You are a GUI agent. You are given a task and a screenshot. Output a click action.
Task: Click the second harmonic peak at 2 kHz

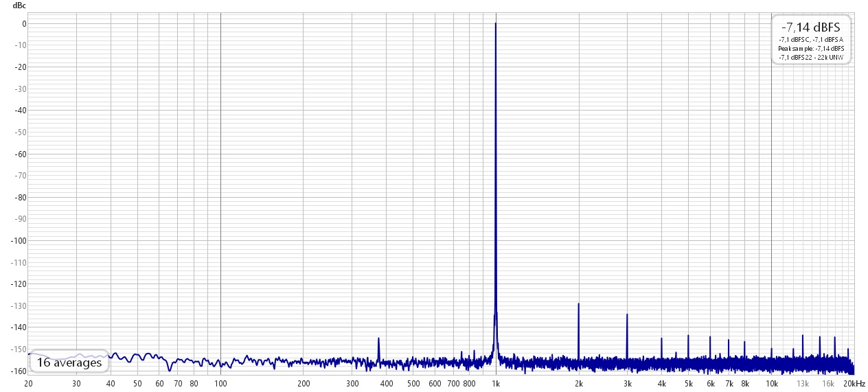579,303
